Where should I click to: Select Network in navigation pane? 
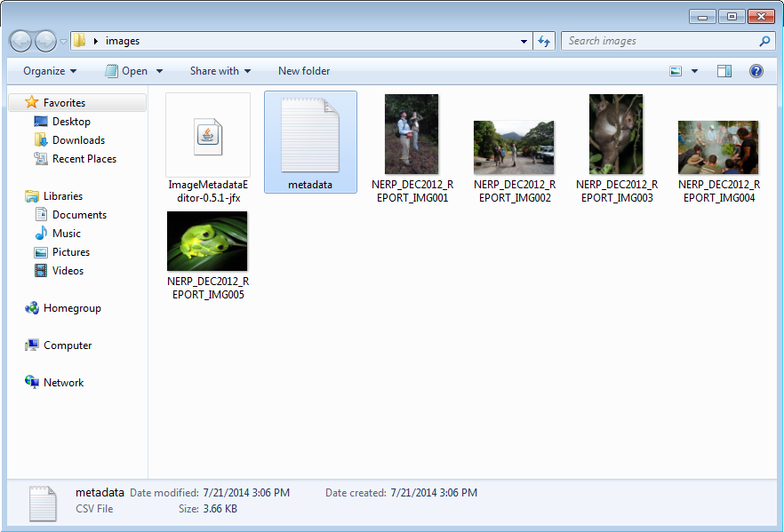coord(63,383)
